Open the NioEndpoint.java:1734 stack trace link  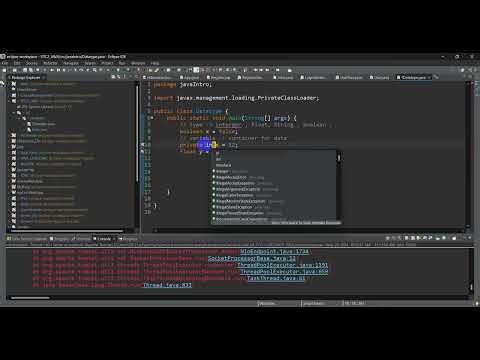[275, 252]
